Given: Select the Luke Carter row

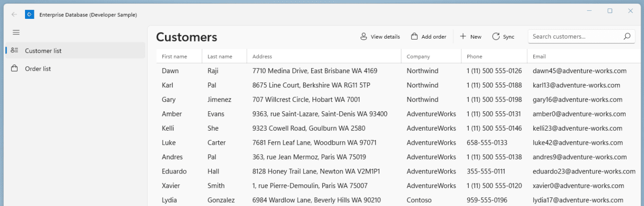Looking at the screenshot, I should pyautogui.click(x=398, y=142).
